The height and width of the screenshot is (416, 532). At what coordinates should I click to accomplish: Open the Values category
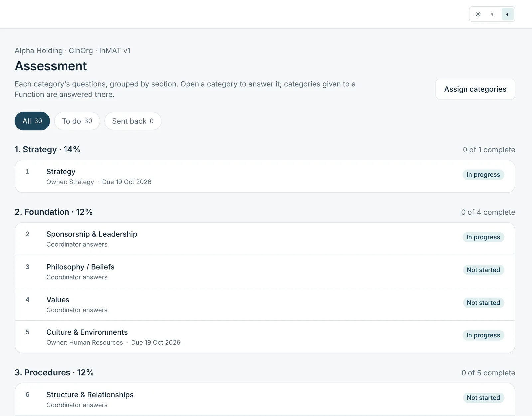click(265, 304)
